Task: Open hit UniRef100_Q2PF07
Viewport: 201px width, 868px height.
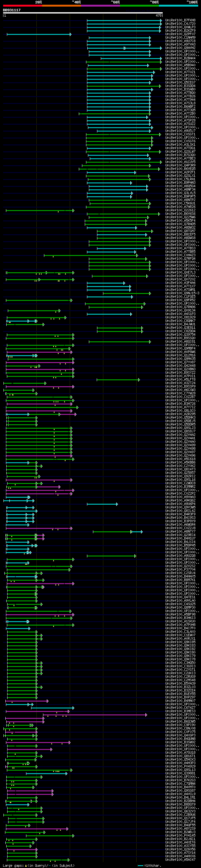Action: pos(180,34)
